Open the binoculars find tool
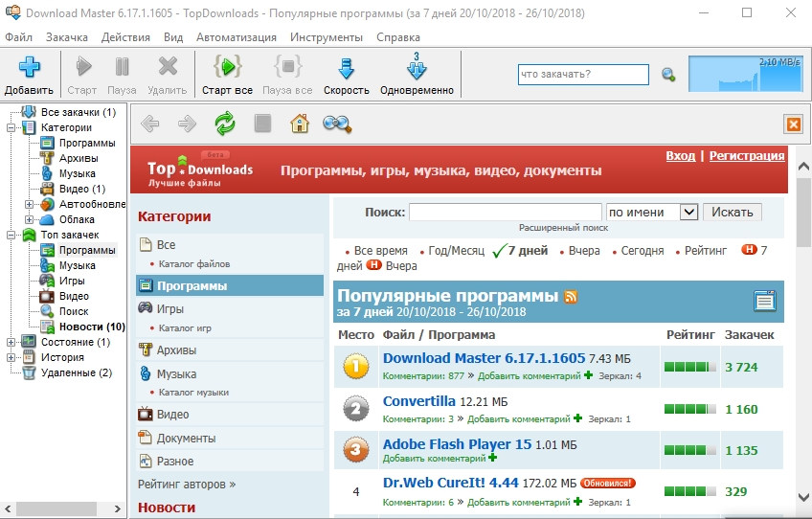Viewport: 812px width, 519px height. (x=337, y=124)
